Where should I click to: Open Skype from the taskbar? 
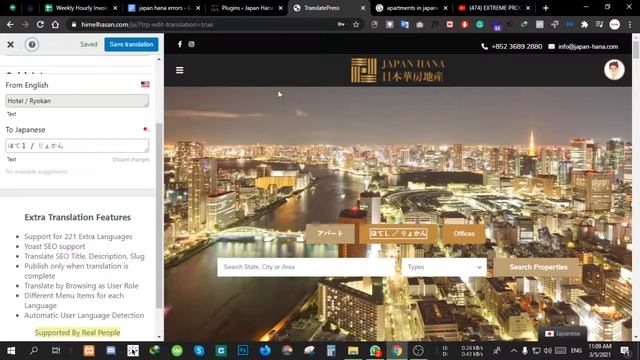(x=199, y=351)
